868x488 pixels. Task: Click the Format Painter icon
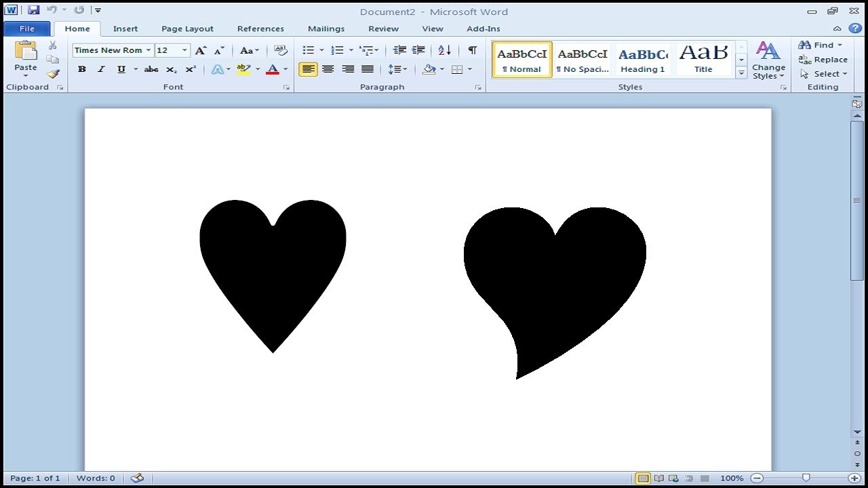click(53, 75)
